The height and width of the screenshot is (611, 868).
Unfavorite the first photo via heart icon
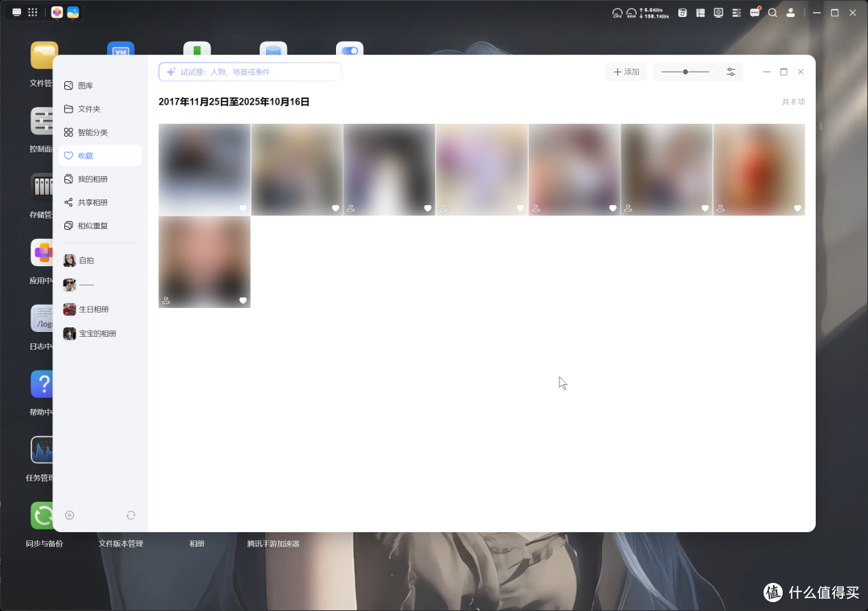pyautogui.click(x=243, y=207)
